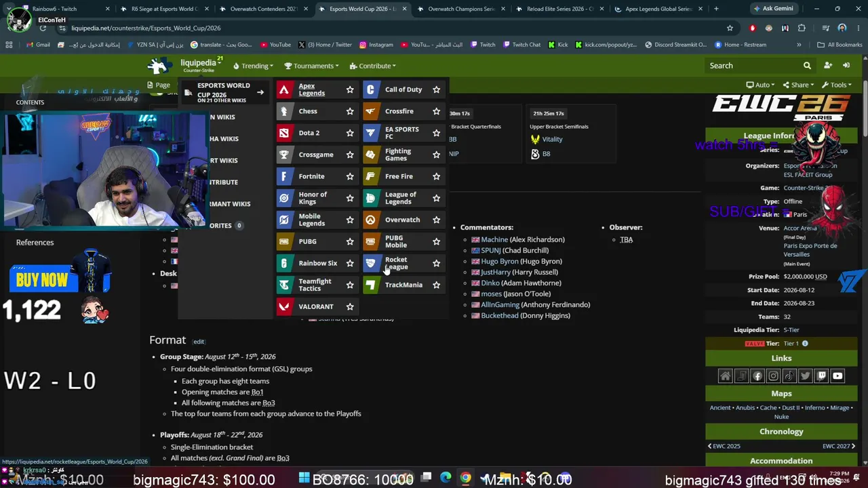Select Crossfire in the wikis menu
Image resolution: width=868 pixels, height=488 pixels.
(399, 111)
